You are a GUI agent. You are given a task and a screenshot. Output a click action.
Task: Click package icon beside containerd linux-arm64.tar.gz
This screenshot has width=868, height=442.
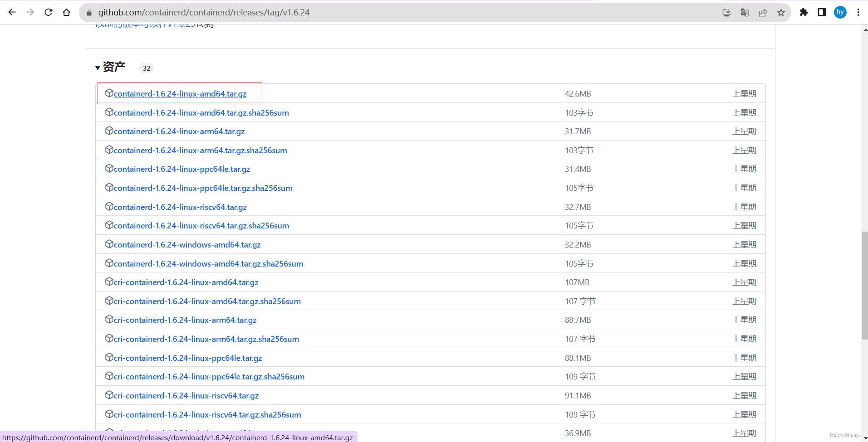[x=109, y=131]
